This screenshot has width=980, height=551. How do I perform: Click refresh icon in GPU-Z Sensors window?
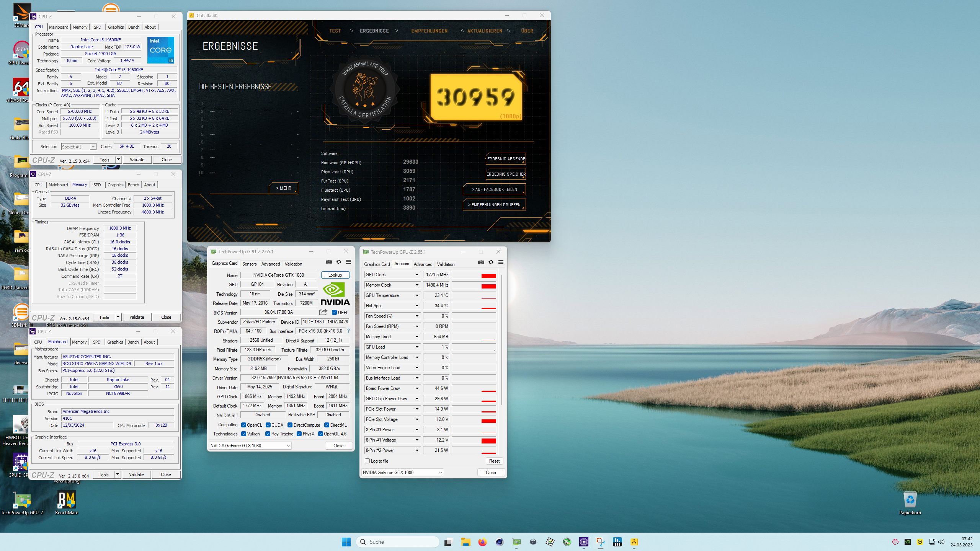(x=491, y=262)
